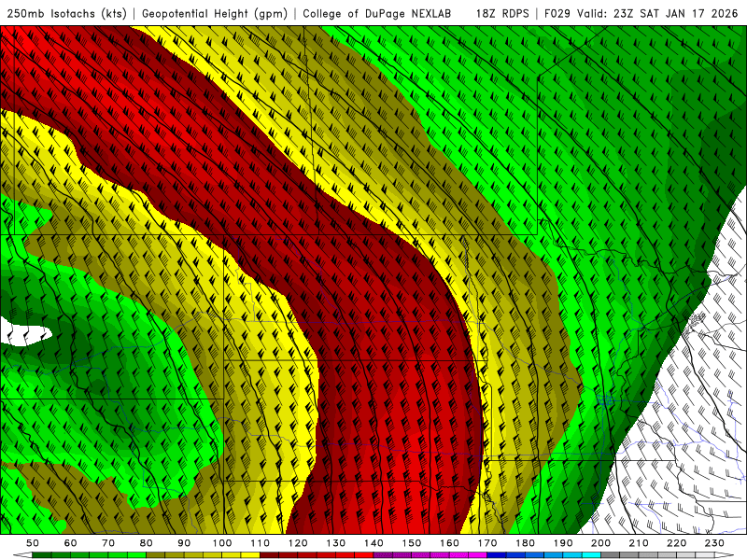Click the left arrow end of the color bar

[x=22, y=555]
